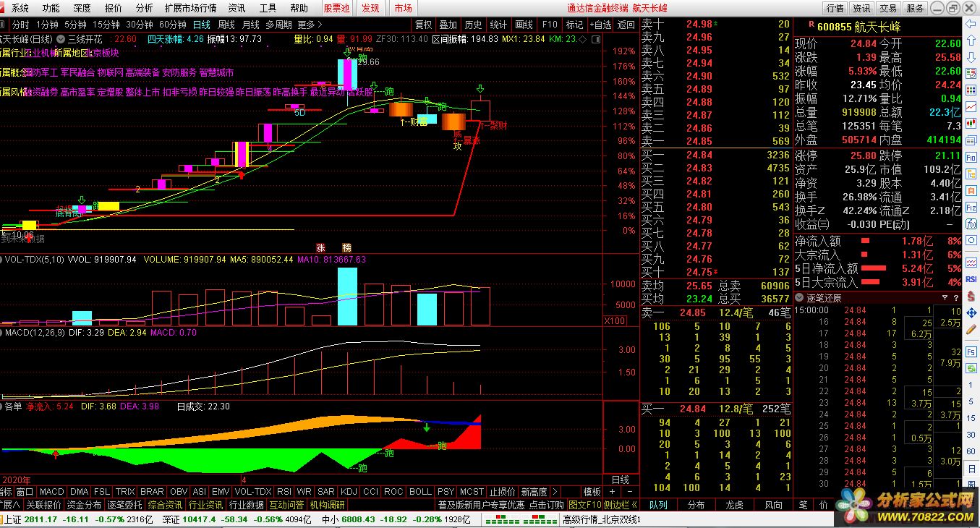This screenshot has height=528, width=980.
Task: Open the 多周期 multi-period selector
Action: point(278,24)
